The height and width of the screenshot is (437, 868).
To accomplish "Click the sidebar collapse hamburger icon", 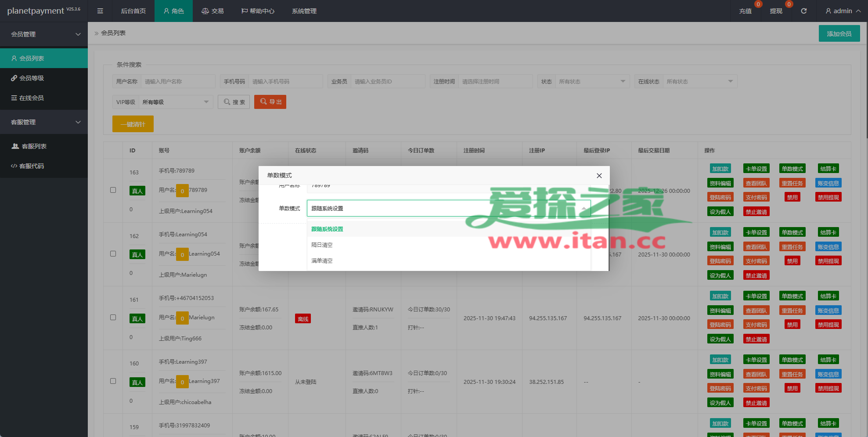I will 100,11.
